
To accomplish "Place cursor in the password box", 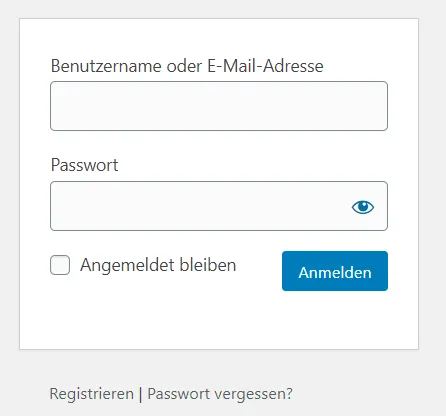I will click(200, 206).
